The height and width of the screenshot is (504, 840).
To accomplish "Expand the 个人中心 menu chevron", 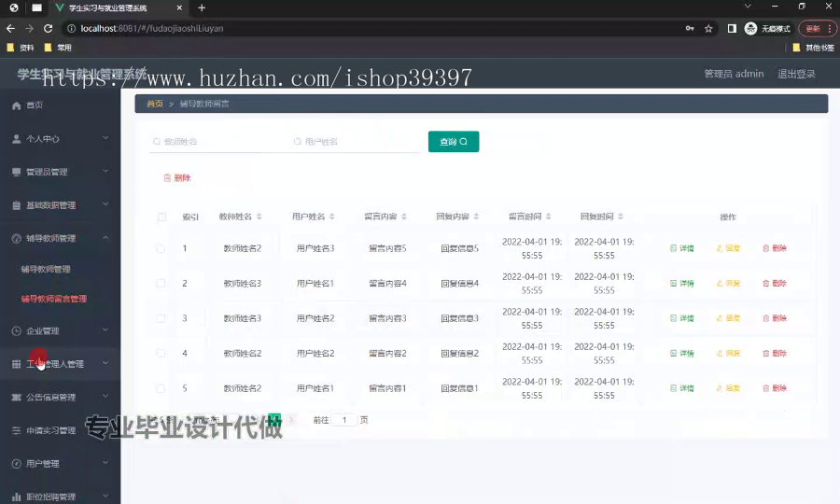I will 105,138.
